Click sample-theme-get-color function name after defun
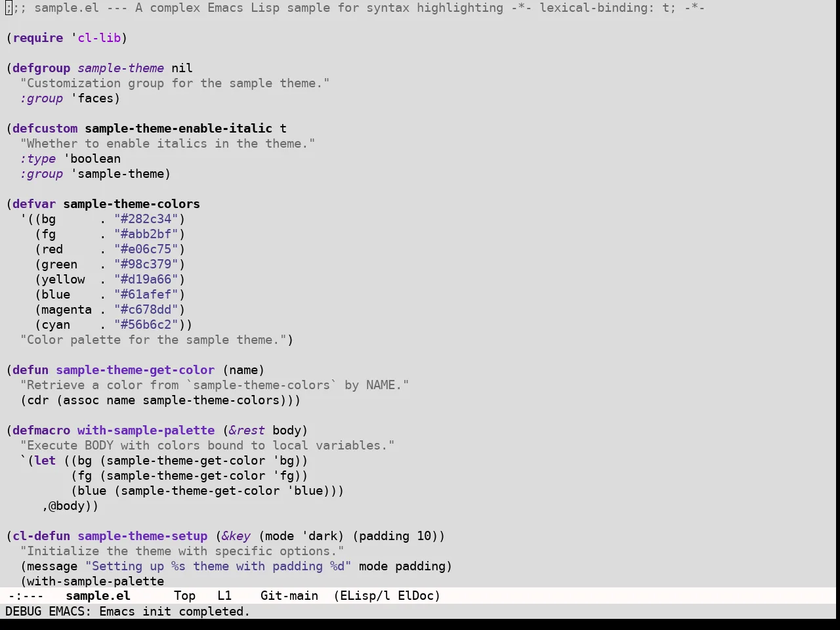The image size is (840, 630). [x=135, y=370]
